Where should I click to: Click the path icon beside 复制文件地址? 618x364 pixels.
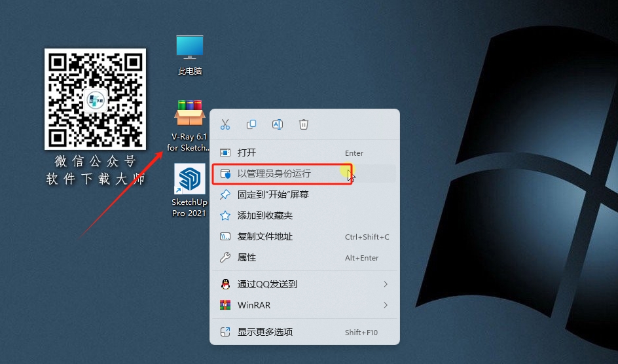(225, 236)
